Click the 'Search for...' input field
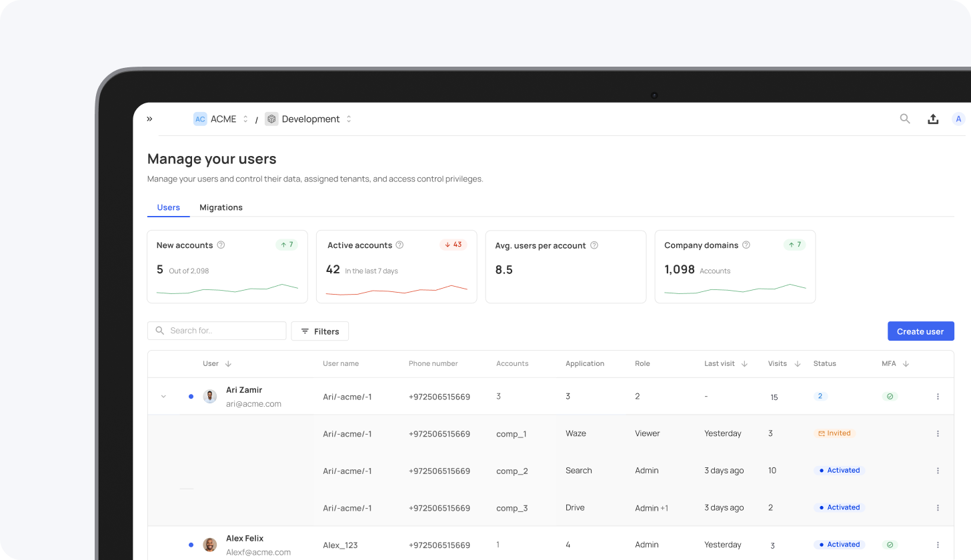The height and width of the screenshot is (560, 971). coord(223,331)
